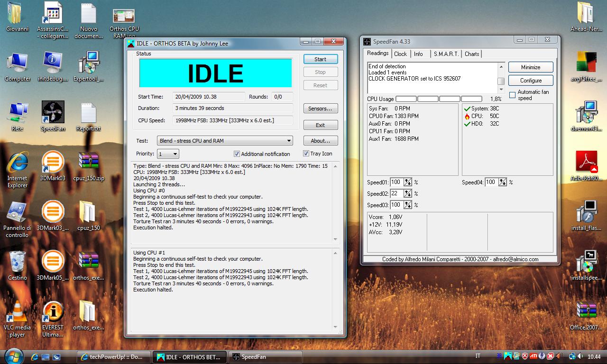This screenshot has width=607, height=364.
Task: Enable Automatic fan speed in SpeedFan
Action: coord(512,95)
